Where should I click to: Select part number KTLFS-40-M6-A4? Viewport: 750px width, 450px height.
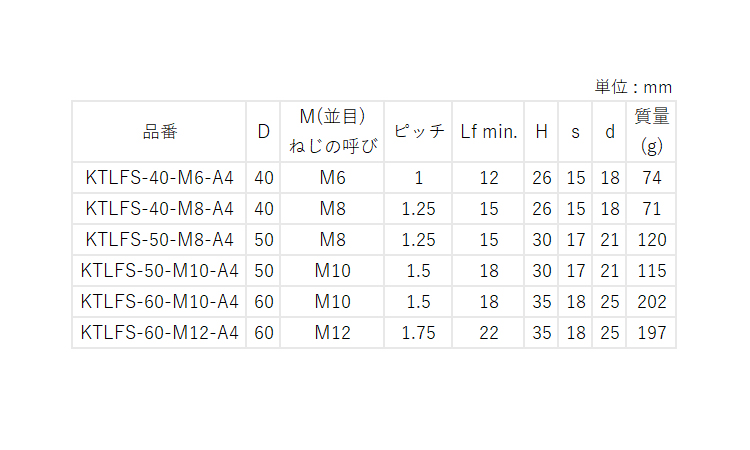click(160, 178)
